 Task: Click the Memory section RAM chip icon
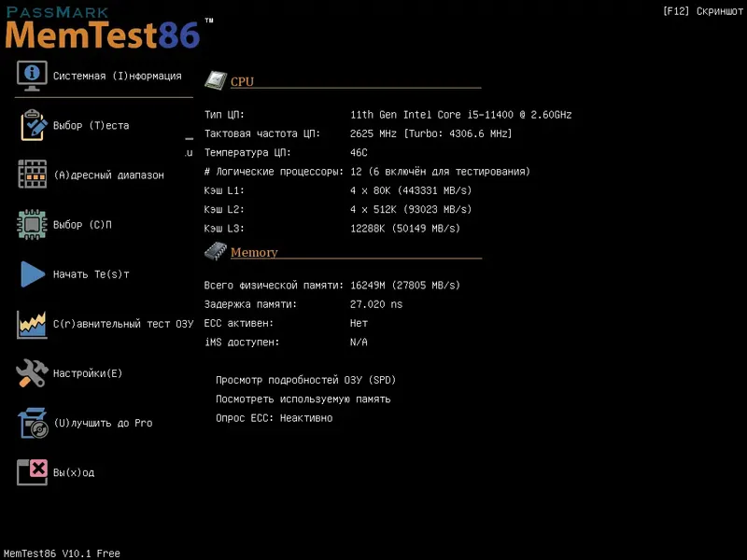tap(216, 251)
